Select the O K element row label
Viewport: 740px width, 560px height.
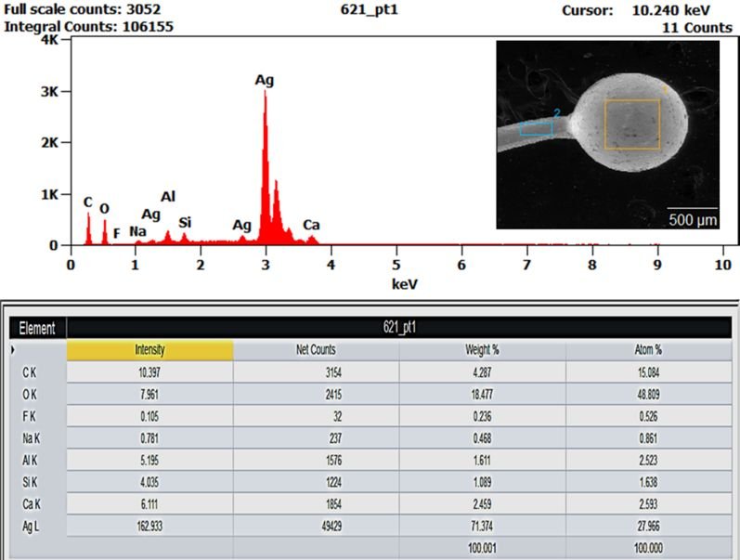click(30, 395)
